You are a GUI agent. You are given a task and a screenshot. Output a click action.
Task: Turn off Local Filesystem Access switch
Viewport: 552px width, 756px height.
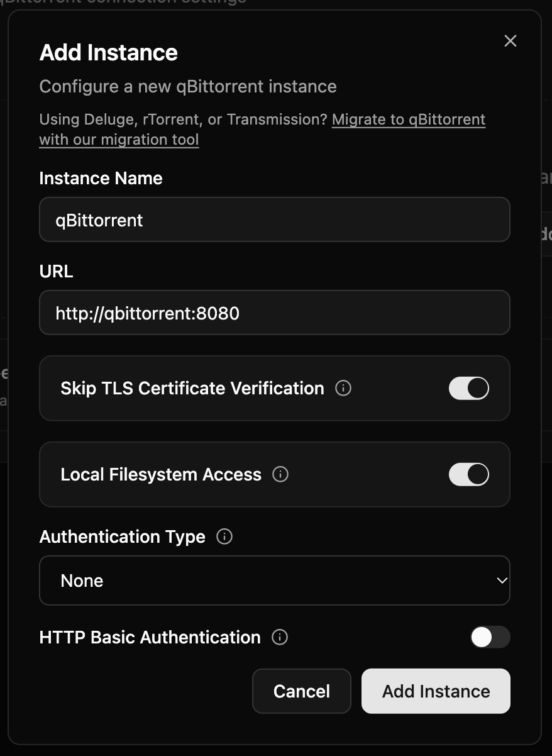(469, 474)
